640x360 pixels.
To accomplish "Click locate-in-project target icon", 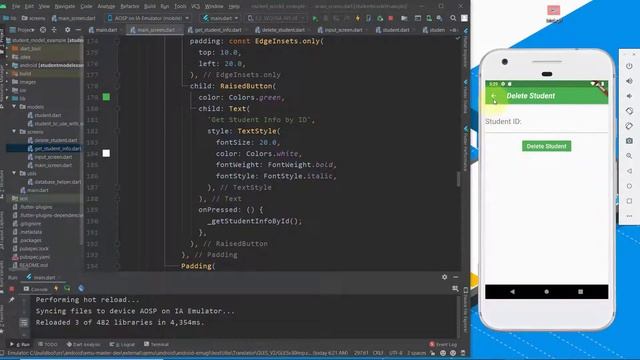I will pyautogui.click(x=43, y=30).
